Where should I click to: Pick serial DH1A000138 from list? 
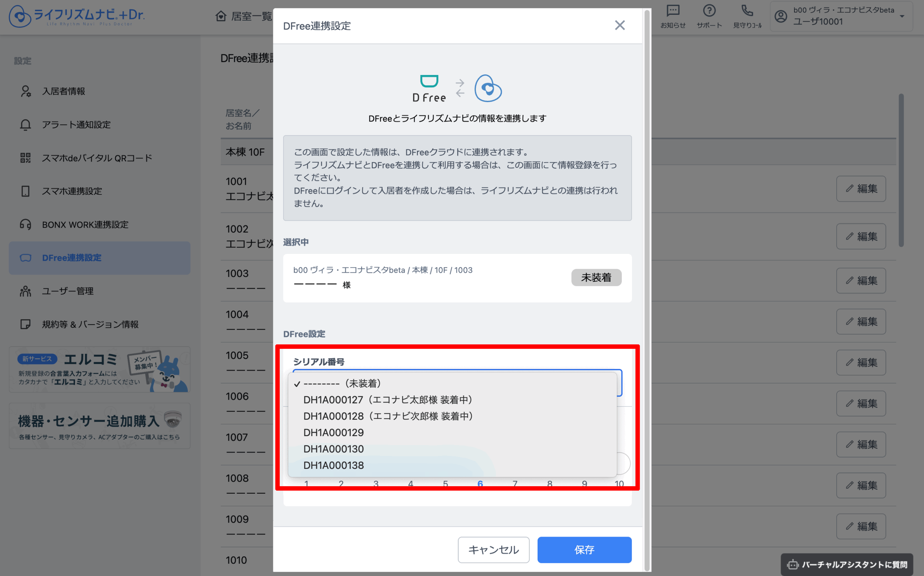(x=452, y=465)
